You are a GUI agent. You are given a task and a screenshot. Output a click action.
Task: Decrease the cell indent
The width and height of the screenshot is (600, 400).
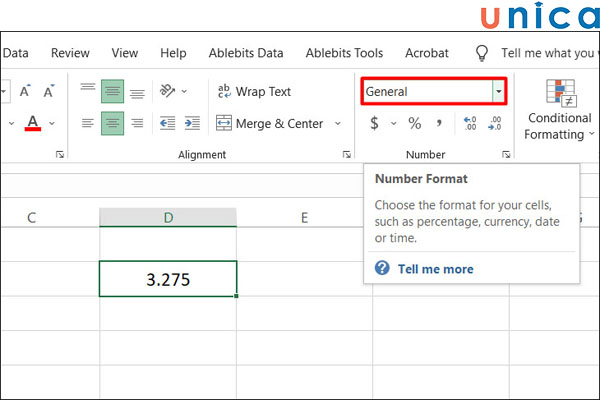166,124
